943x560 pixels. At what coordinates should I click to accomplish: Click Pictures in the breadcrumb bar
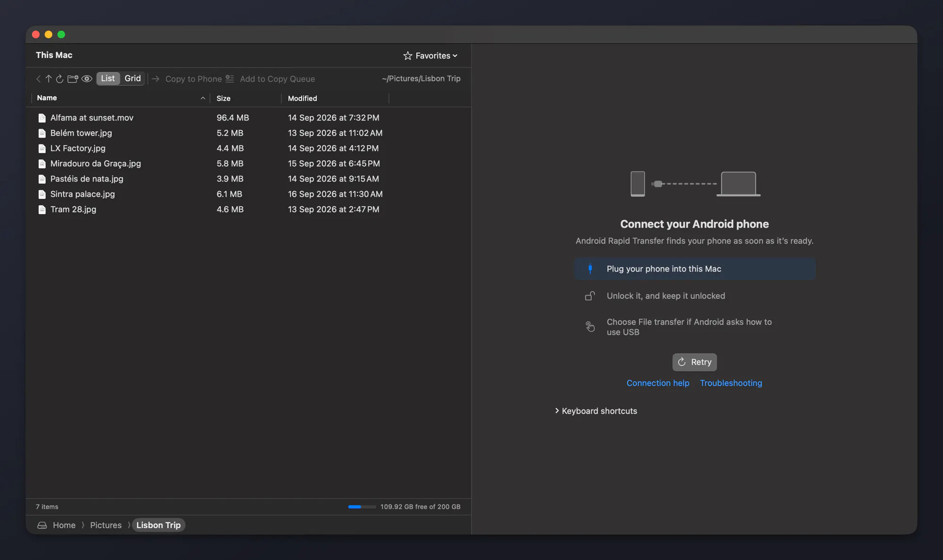106,525
